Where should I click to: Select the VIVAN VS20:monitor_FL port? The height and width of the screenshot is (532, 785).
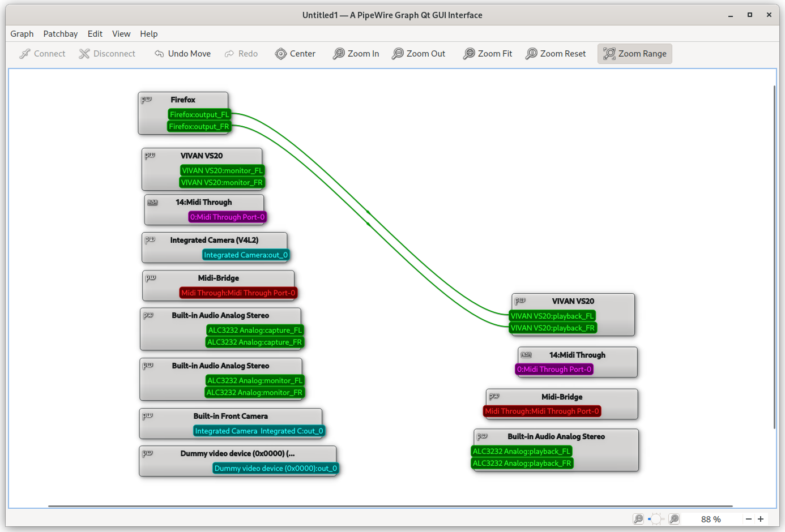click(222, 170)
